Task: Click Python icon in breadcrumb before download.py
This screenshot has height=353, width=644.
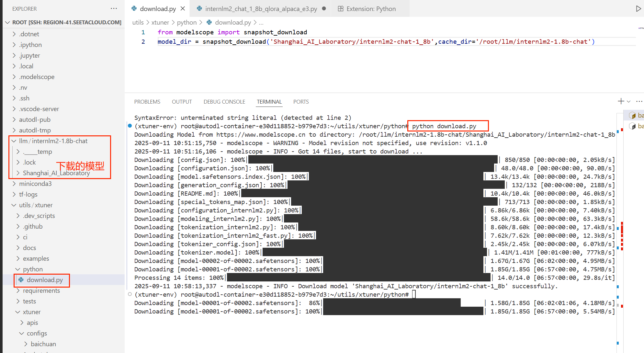Action: point(209,22)
